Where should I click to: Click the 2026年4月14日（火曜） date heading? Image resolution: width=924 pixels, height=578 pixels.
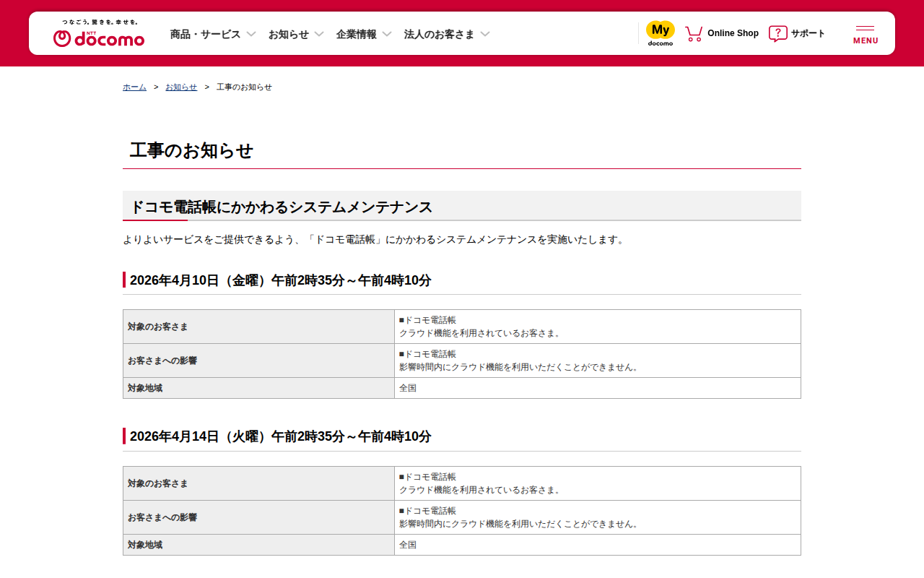pyautogui.click(x=280, y=436)
